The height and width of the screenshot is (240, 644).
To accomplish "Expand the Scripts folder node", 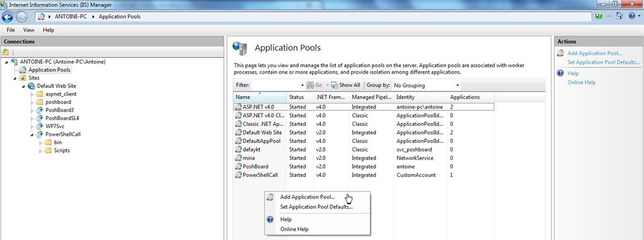I will tap(41, 151).
